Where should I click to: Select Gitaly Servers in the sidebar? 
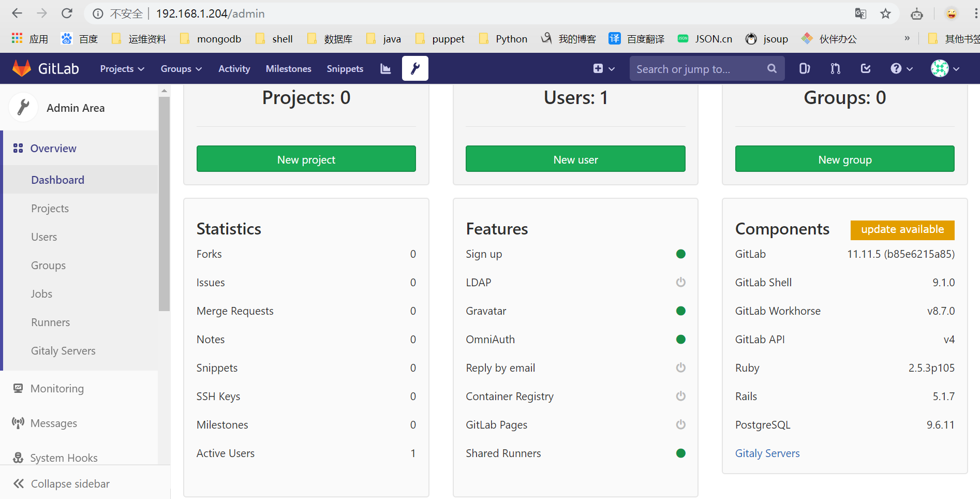point(80,350)
